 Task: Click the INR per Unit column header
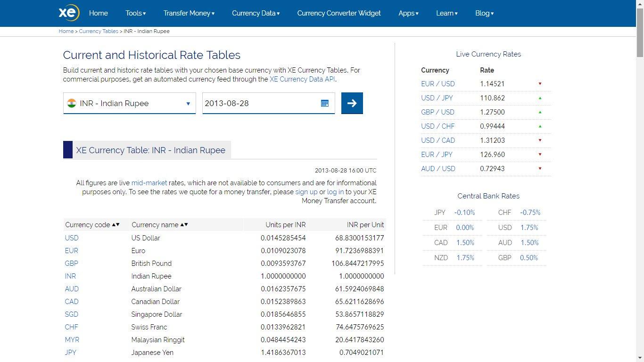[365, 225]
